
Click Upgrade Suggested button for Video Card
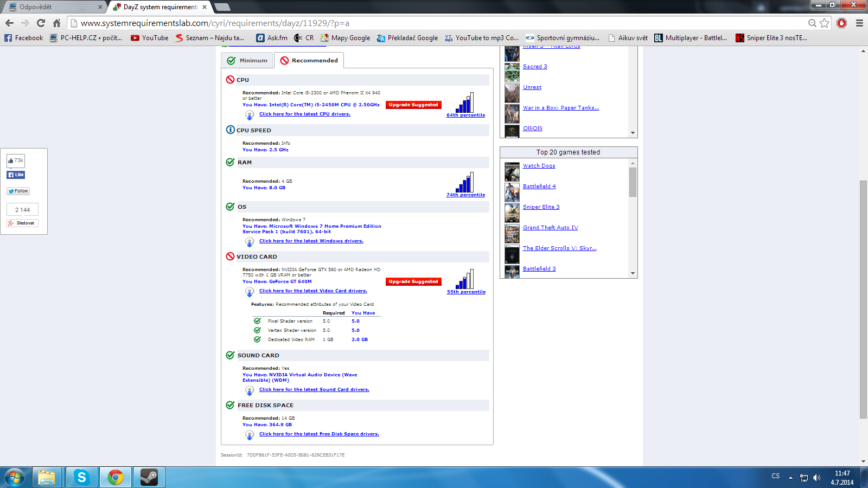[x=413, y=282]
